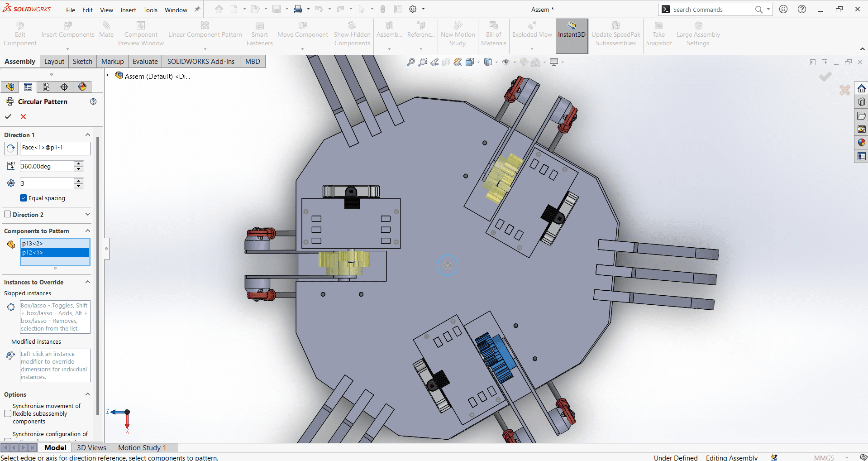Expand the Assem (Default) tree node

click(x=108, y=75)
